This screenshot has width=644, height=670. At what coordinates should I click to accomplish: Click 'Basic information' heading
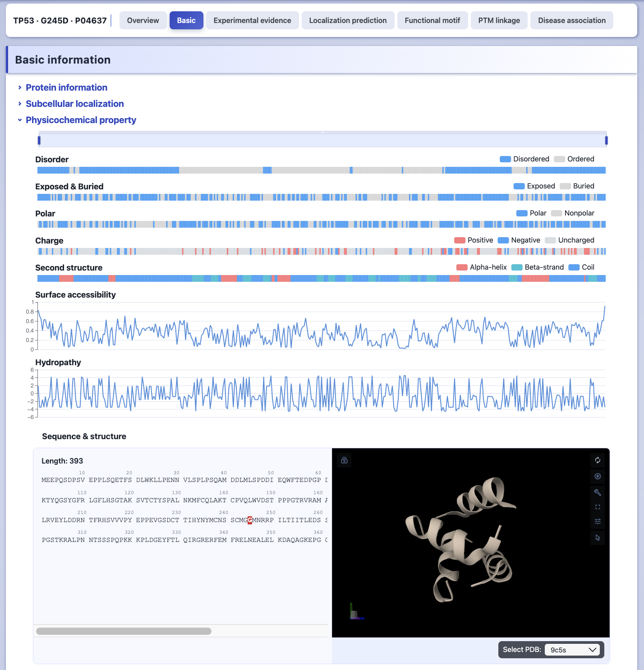[x=63, y=60]
